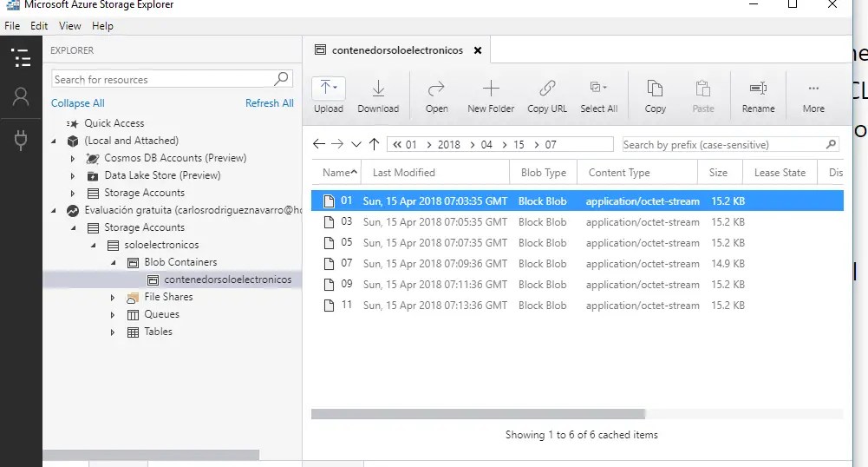Select the selected blob row 01
Image resolution: width=868 pixels, height=467 pixels.
coord(577,201)
